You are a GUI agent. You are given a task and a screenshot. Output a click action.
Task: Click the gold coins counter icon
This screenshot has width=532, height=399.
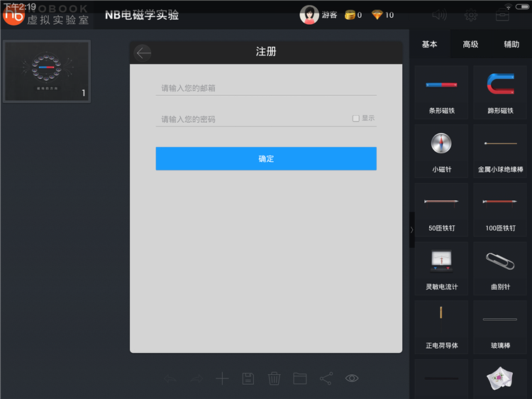pyautogui.click(x=350, y=15)
